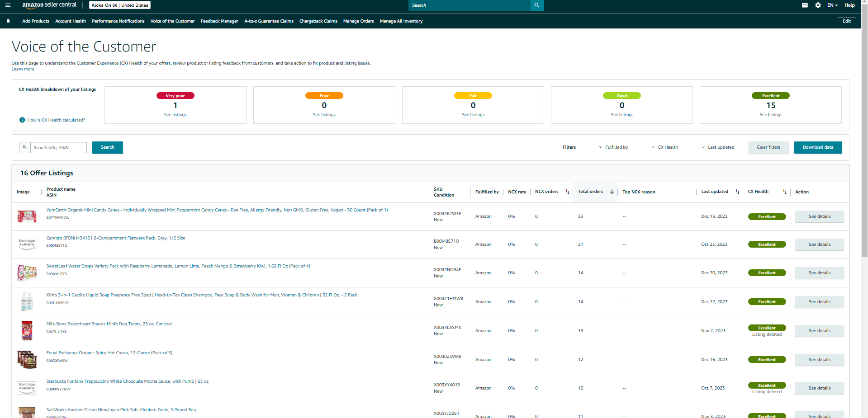Expand the CX Health filter dropdown

click(x=664, y=147)
